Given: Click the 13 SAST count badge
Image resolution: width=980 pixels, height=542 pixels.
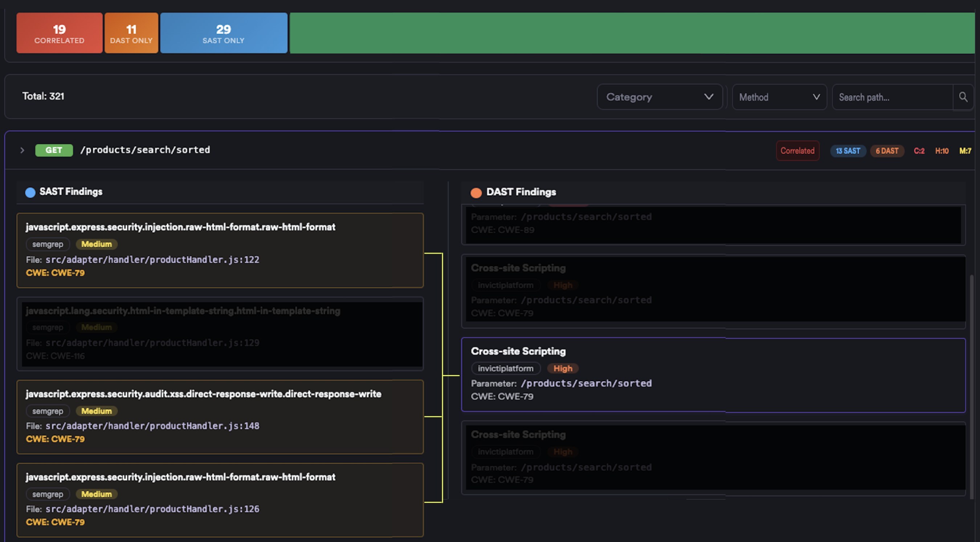Looking at the screenshot, I should [x=848, y=151].
